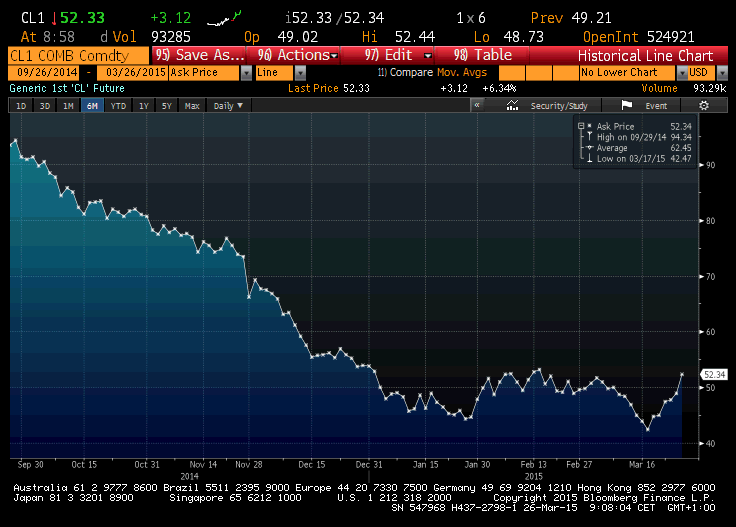
Task: Click the 90 y-axis label
Action: (x=710, y=165)
